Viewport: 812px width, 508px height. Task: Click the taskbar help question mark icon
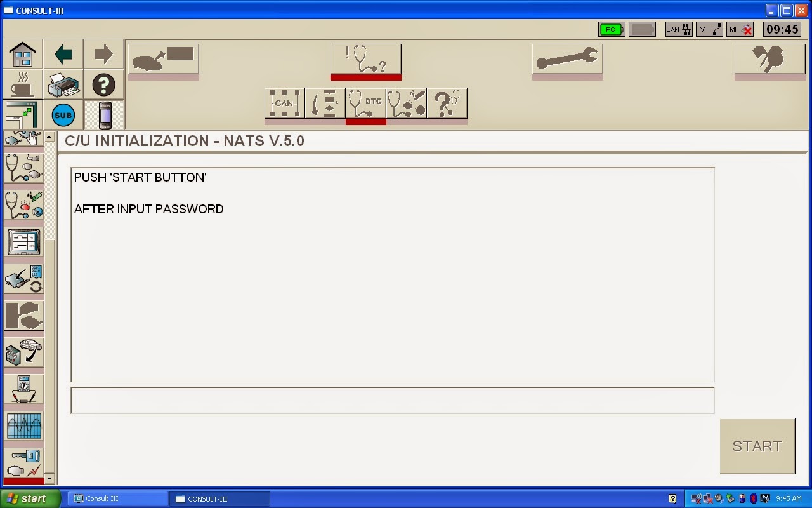point(672,498)
